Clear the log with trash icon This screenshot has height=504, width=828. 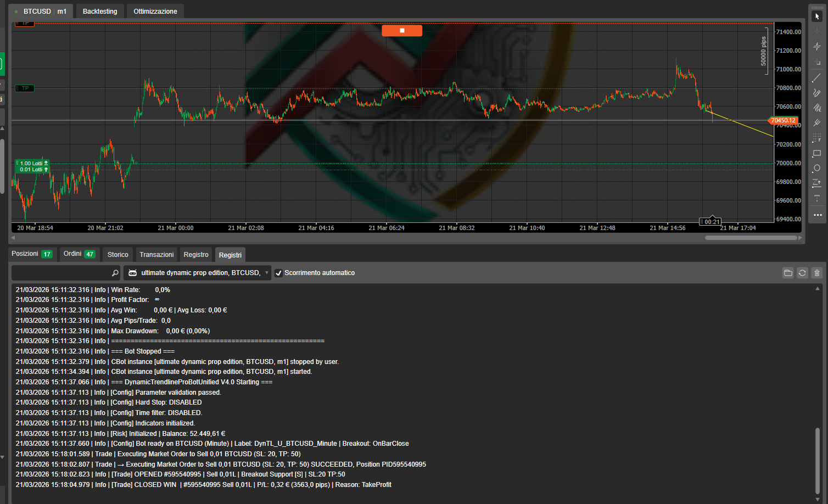[817, 272]
